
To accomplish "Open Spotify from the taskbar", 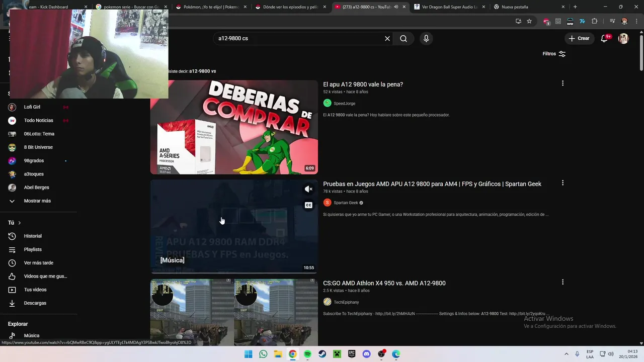I will click(307, 354).
